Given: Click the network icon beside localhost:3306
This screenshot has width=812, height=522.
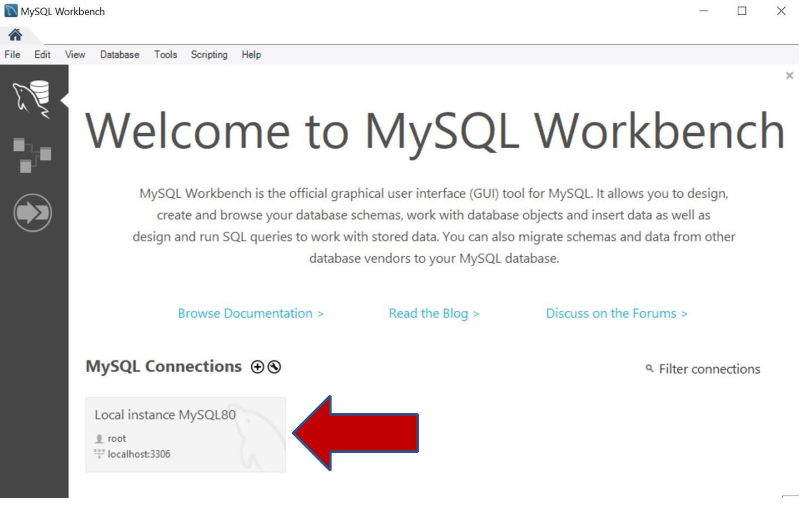Looking at the screenshot, I should (x=99, y=454).
